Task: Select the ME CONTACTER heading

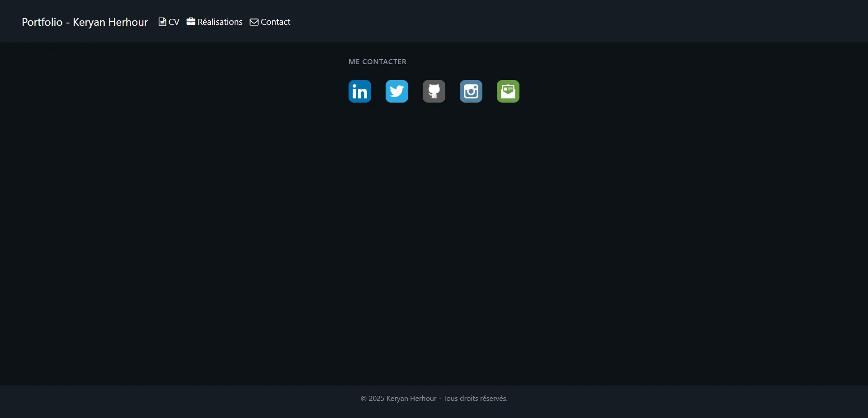Action: point(377,61)
